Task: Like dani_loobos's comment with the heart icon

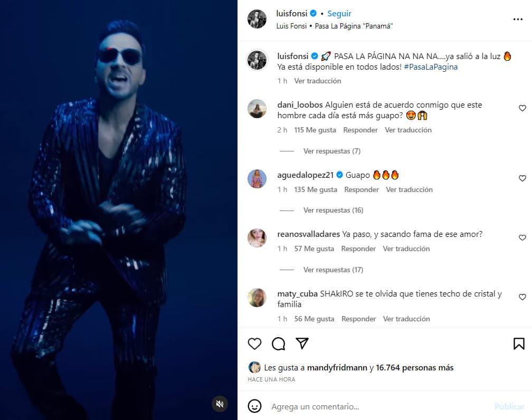Action: click(x=522, y=108)
